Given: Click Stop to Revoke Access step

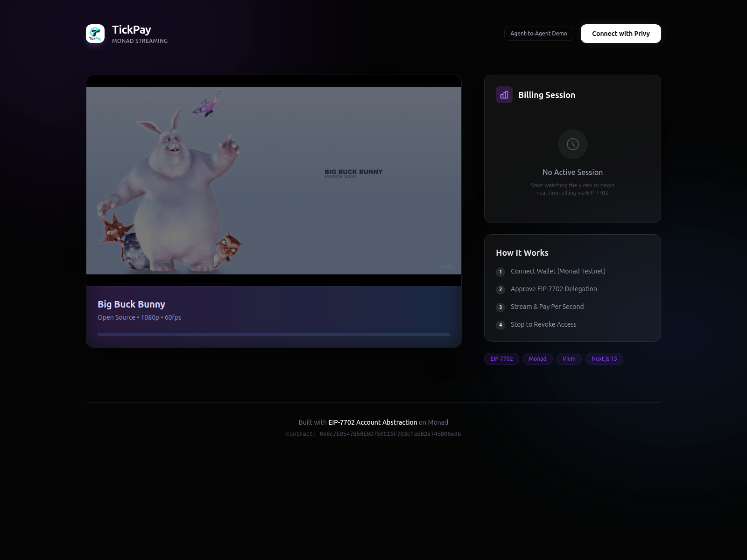Looking at the screenshot, I should pyautogui.click(x=543, y=324).
